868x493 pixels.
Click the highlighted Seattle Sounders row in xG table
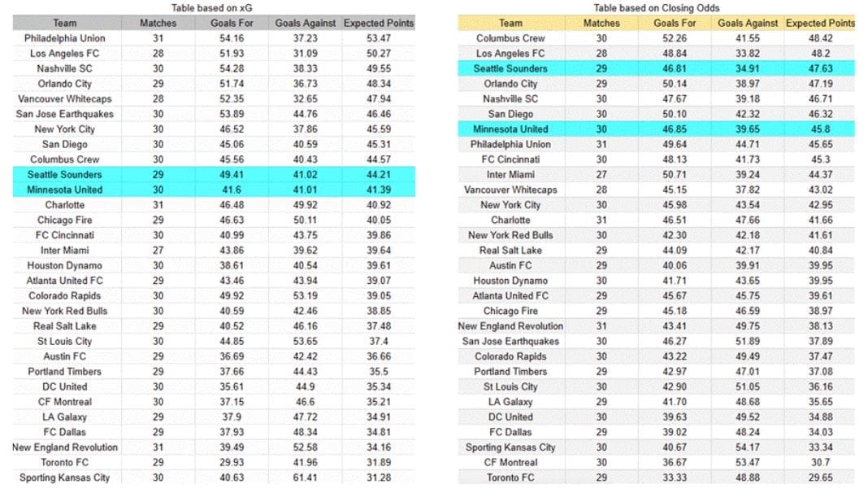coord(214,174)
